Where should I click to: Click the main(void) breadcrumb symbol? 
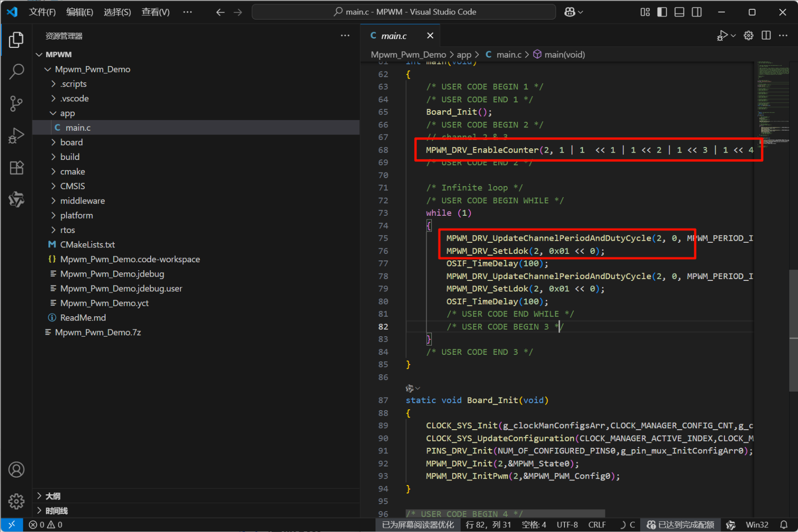coord(559,54)
